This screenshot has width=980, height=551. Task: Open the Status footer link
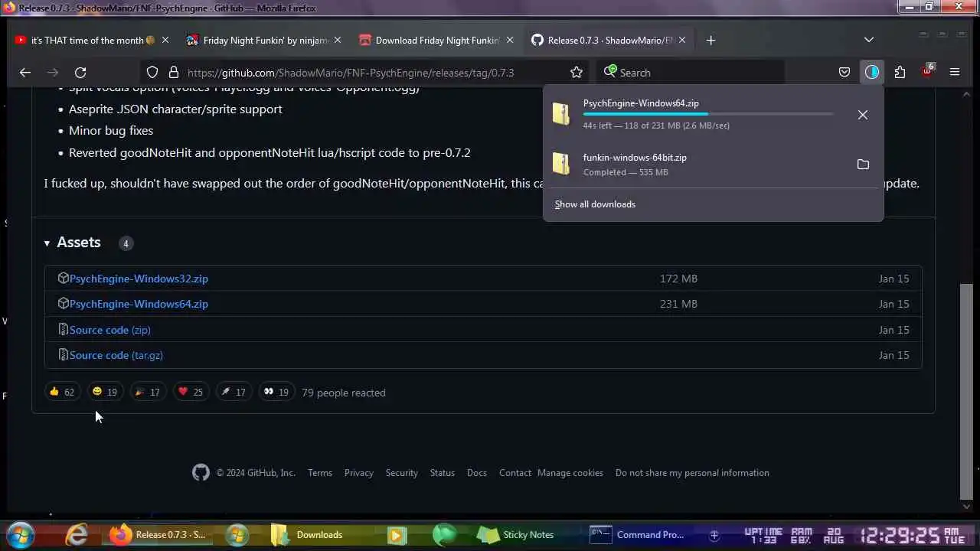443,473
